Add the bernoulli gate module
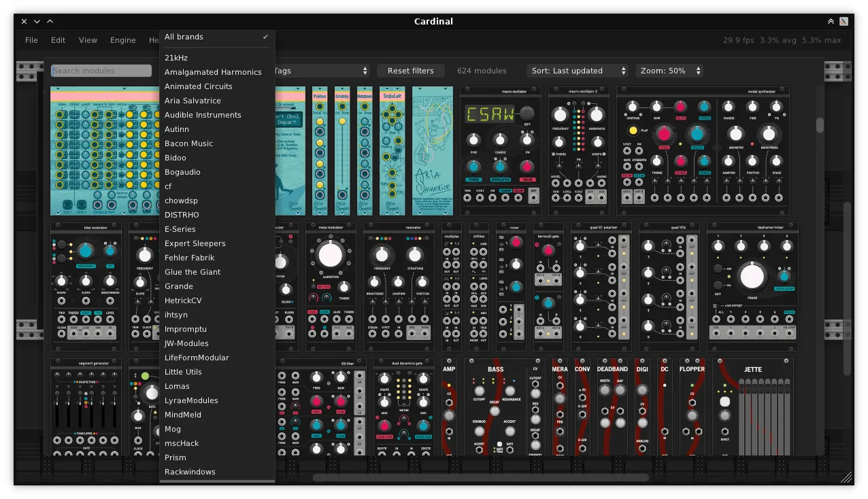Image resolution: width=868 pixels, height=499 pixels. coord(548,286)
